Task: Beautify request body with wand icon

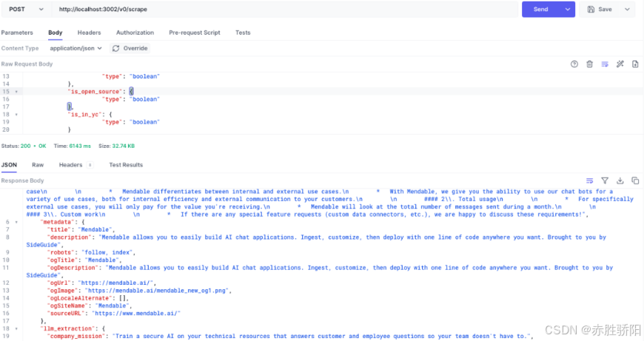Action: [x=620, y=64]
